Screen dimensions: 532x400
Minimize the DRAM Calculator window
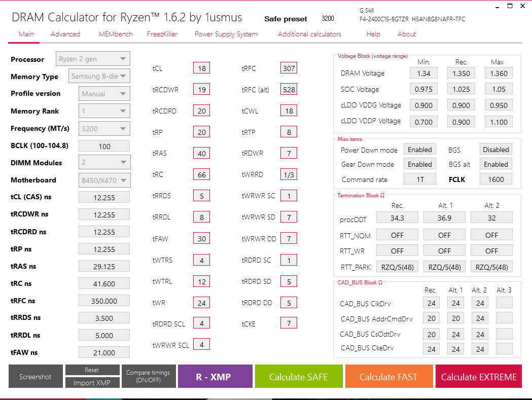[497, 7]
